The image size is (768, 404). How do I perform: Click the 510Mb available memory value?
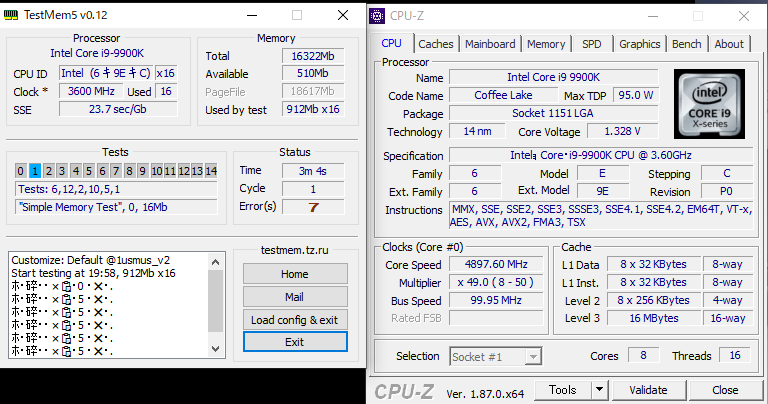pos(313,73)
